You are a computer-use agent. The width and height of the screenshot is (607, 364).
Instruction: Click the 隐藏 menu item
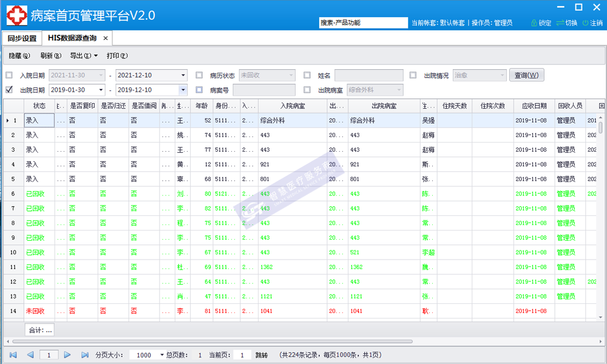[x=19, y=56]
